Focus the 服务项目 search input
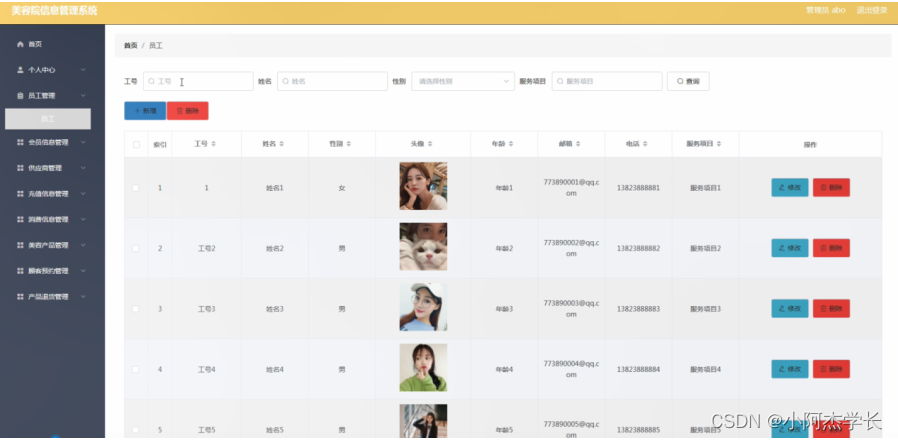The height and width of the screenshot is (440, 898). tap(607, 81)
